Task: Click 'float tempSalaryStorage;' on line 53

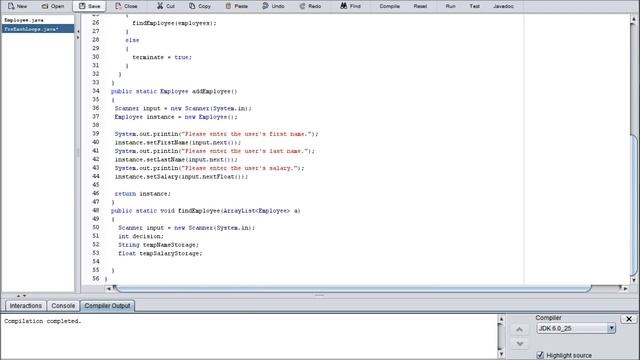Action: (160, 253)
